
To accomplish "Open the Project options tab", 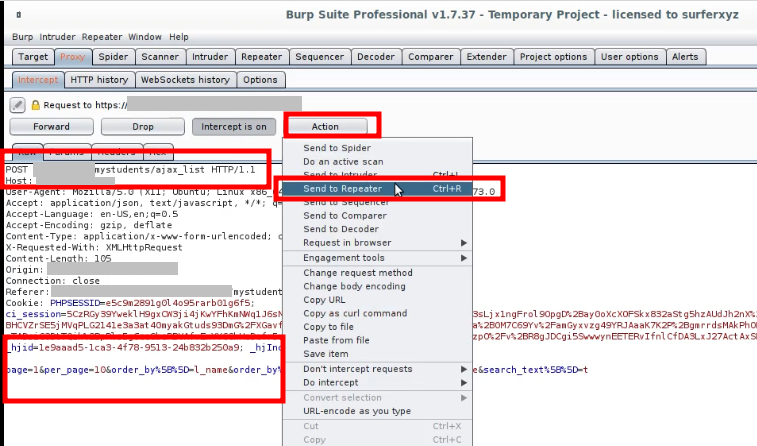I will (x=553, y=56).
